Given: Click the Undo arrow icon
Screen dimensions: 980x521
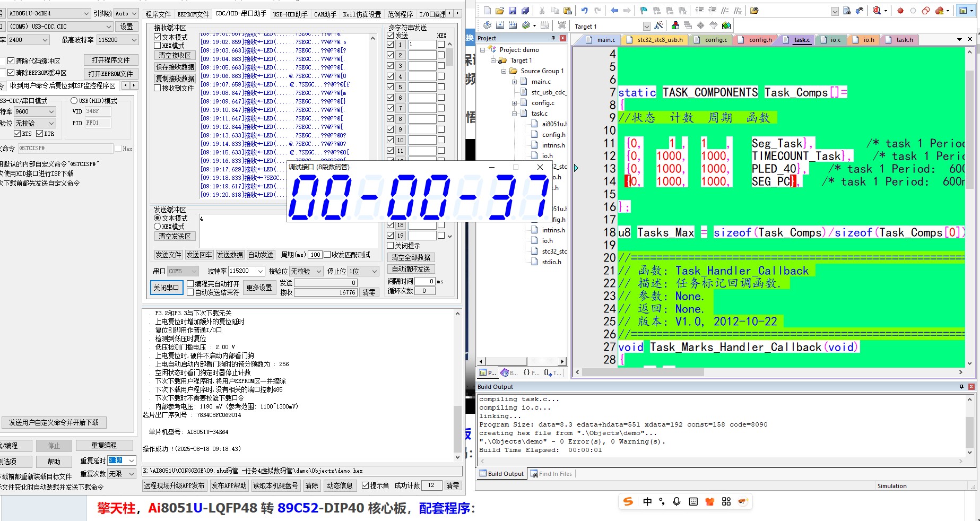Looking at the screenshot, I should pyautogui.click(x=584, y=11).
